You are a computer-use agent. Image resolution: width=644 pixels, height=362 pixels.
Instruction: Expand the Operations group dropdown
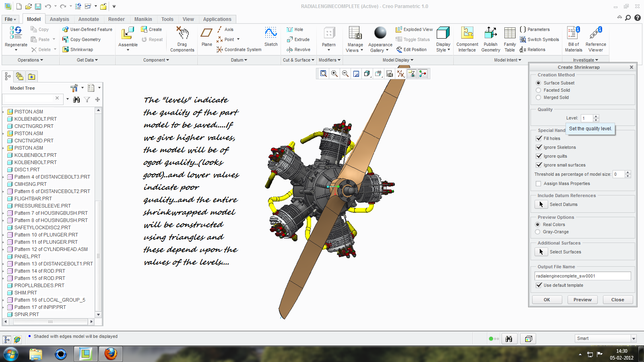[x=30, y=60]
